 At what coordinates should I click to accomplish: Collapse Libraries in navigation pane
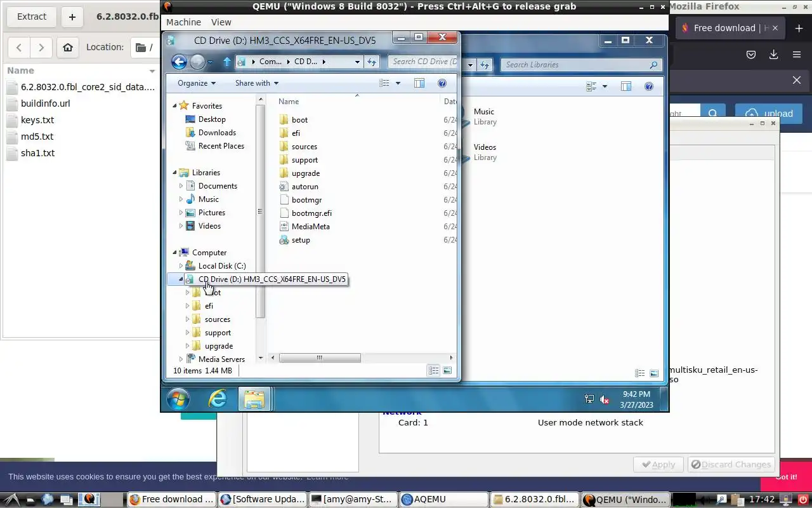click(175, 173)
